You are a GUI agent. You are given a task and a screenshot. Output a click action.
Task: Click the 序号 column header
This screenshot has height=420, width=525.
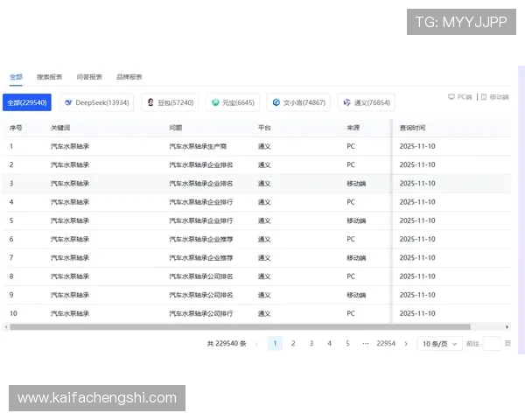16,128
